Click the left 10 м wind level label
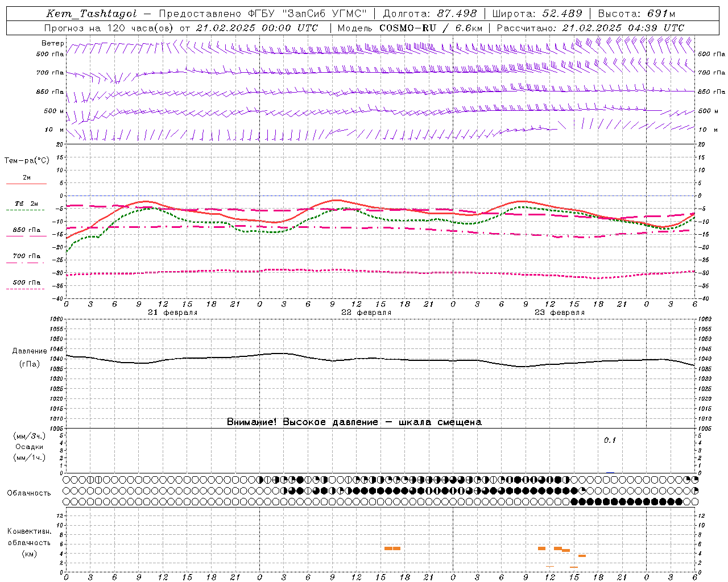 pos(54,130)
